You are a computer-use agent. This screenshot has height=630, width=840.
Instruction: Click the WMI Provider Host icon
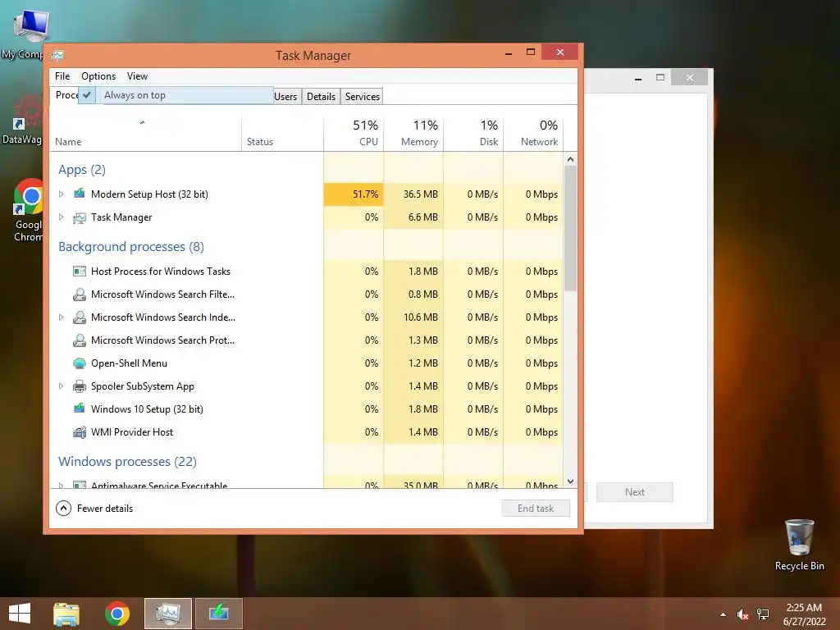[80, 432]
